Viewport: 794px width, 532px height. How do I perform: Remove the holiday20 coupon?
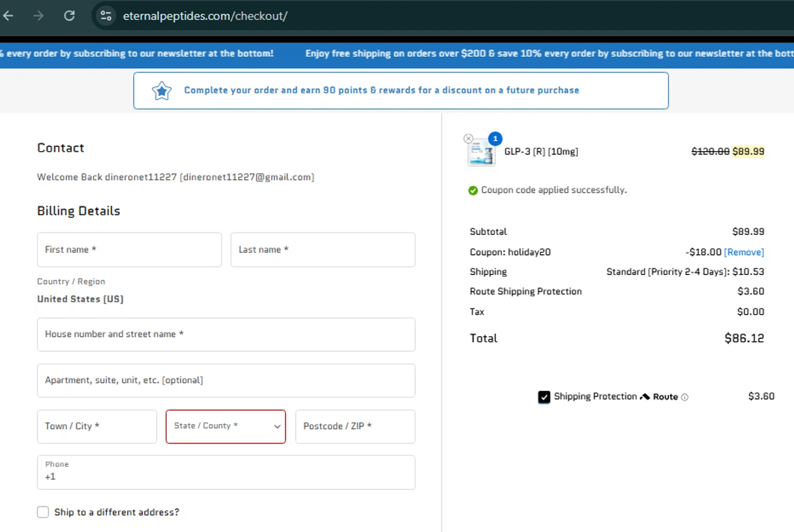click(744, 252)
